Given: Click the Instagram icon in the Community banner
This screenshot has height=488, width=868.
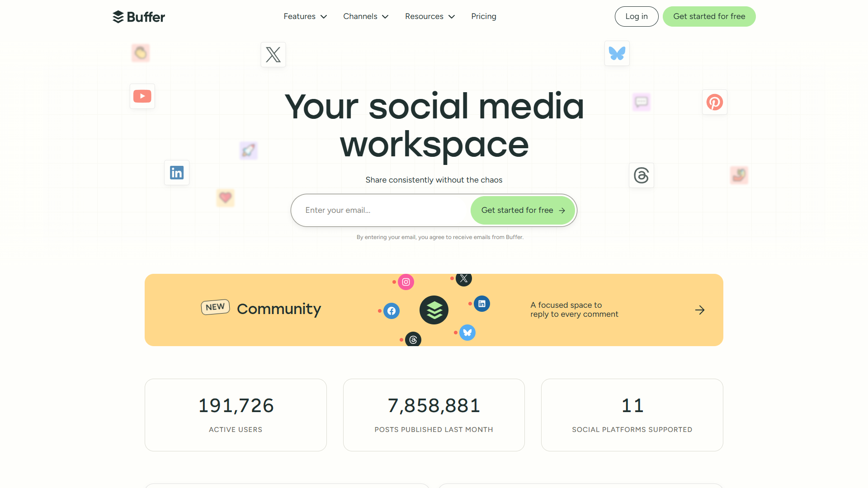Looking at the screenshot, I should click(406, 282).
